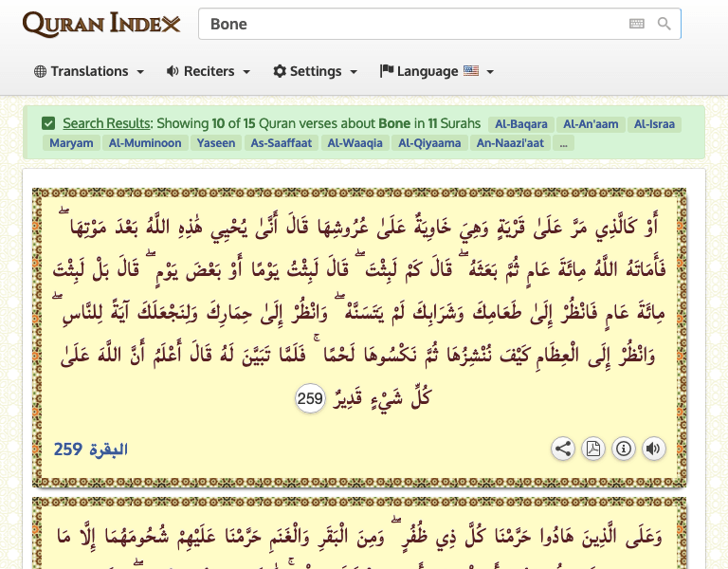Show more surahs with ellipsis tag

pos(564,143)
